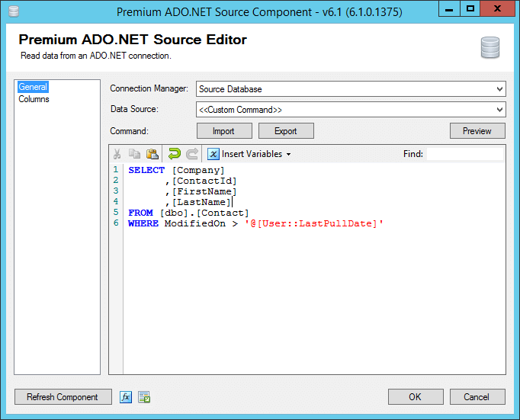Screen dimensions: 520x420
Task: Click the Insert Variables x icon
Action: click(x=213, y=154)
